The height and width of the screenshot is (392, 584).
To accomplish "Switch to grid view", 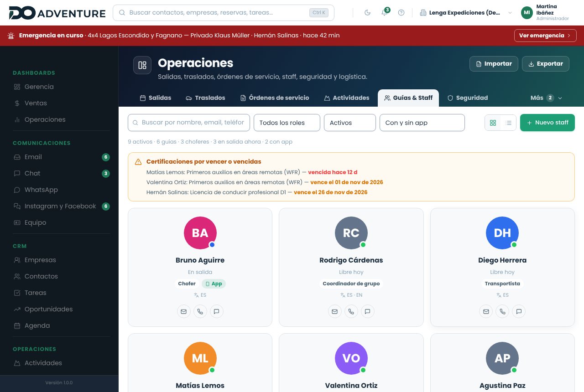I will pos(493,123).
